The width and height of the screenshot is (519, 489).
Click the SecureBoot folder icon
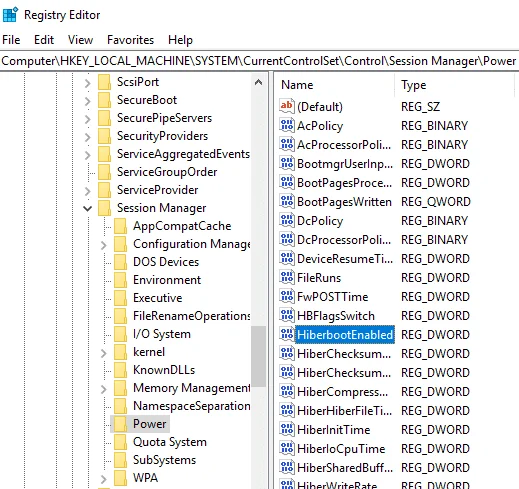click(x=104, y=100)
